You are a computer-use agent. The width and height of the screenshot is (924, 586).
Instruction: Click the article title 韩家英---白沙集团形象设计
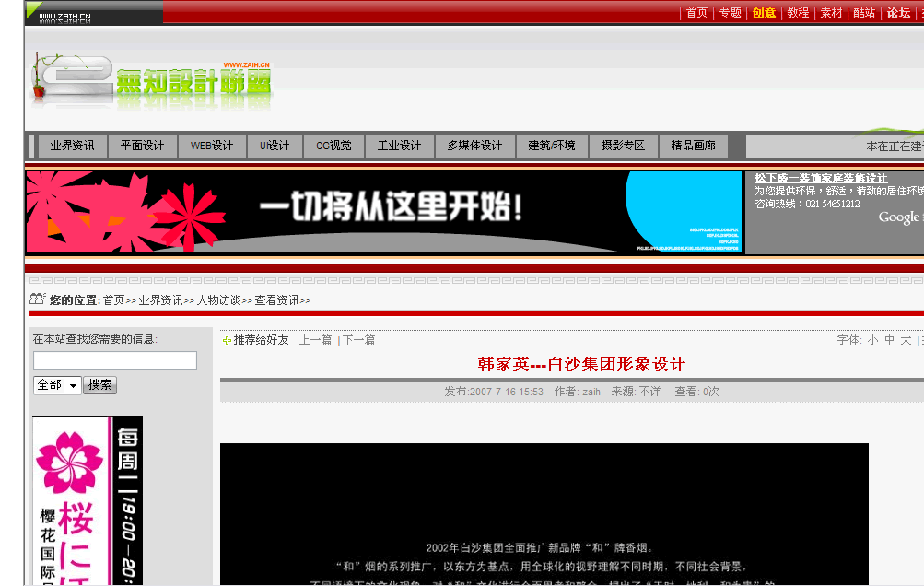click(581, 364)
